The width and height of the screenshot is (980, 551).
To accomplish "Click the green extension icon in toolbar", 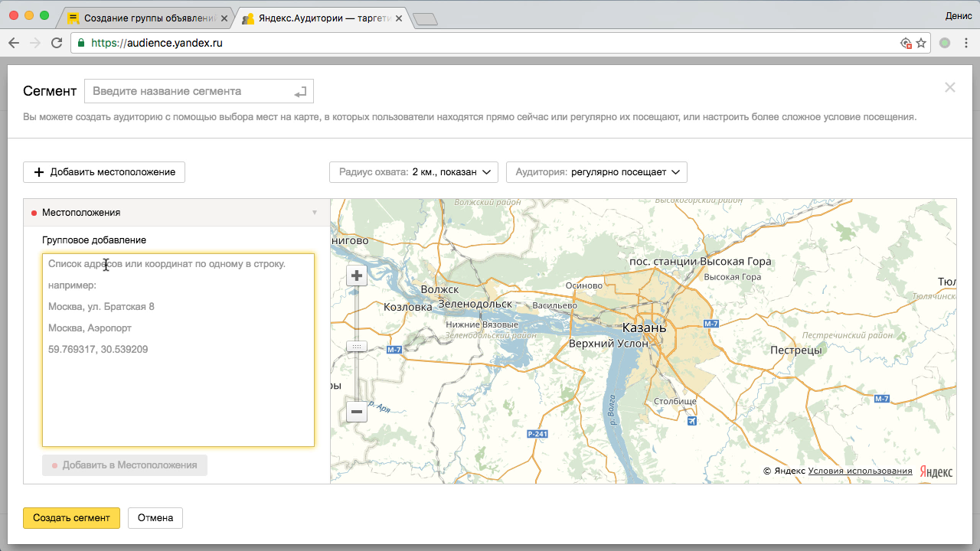I will point(945,44).
